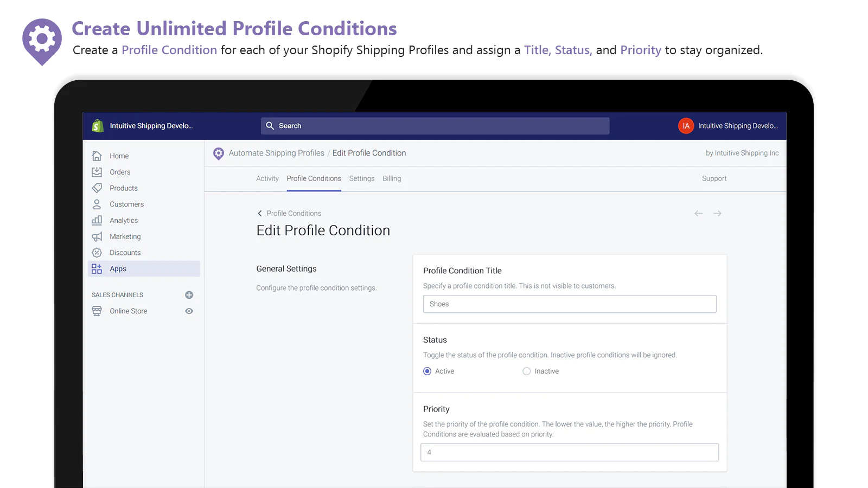The width and height of the screenshot is (868, 488).
Task: Click the Analytics bar chart icon
Action: pos(97,220)
